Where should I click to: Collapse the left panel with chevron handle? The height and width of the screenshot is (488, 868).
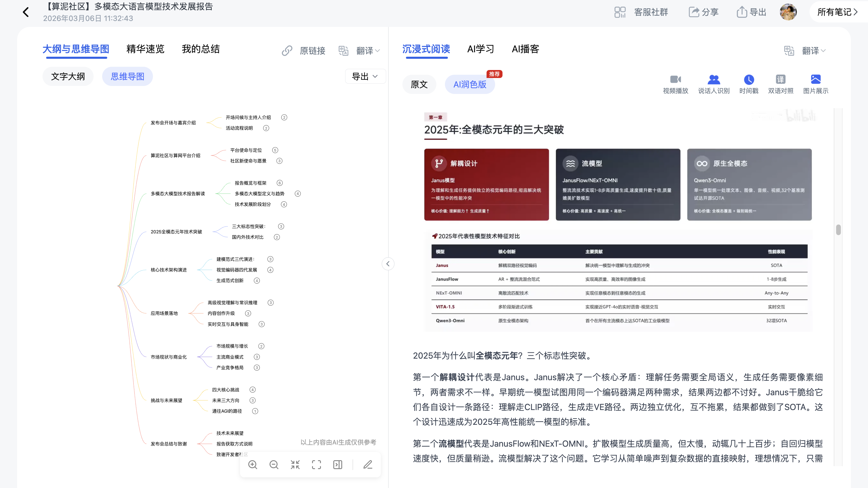388,264
